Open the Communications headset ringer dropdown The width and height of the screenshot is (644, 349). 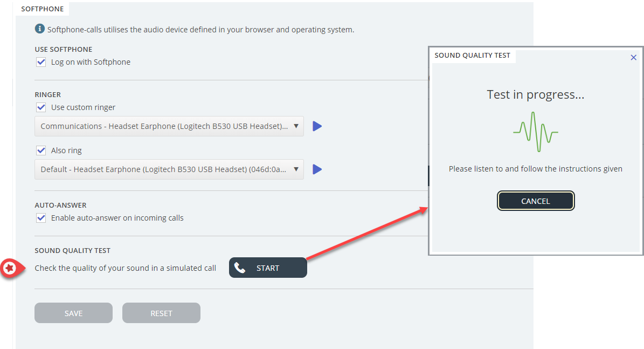[x=169, y=126]
